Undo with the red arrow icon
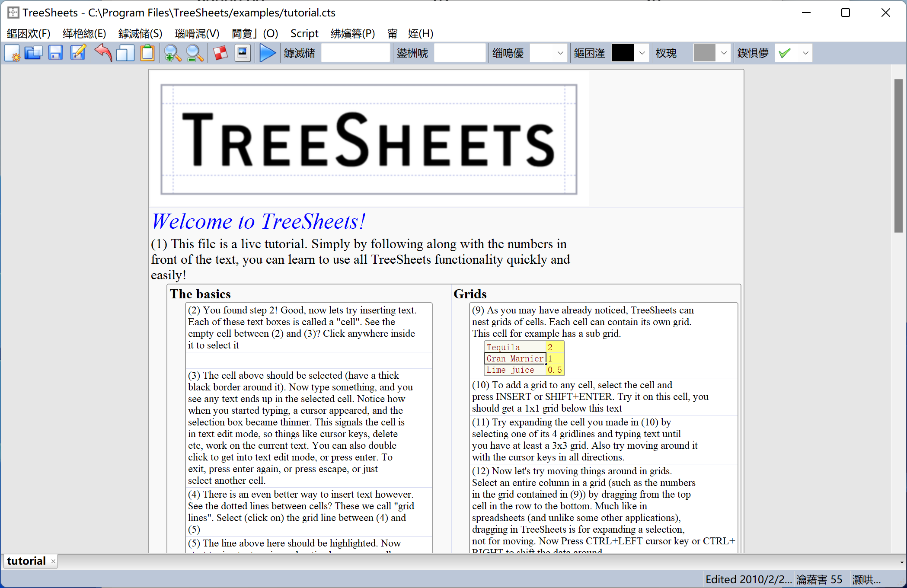Viewport: 907px width, 588px height. 103,53
